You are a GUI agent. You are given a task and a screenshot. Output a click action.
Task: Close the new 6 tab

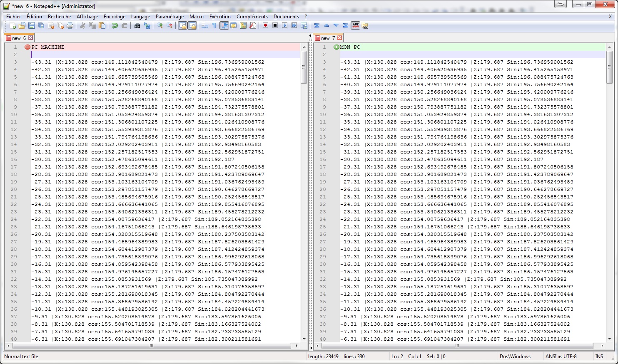click(31, 38)
